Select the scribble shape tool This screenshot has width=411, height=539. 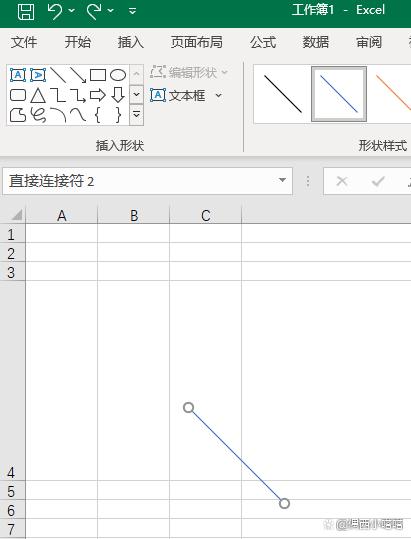38,115
